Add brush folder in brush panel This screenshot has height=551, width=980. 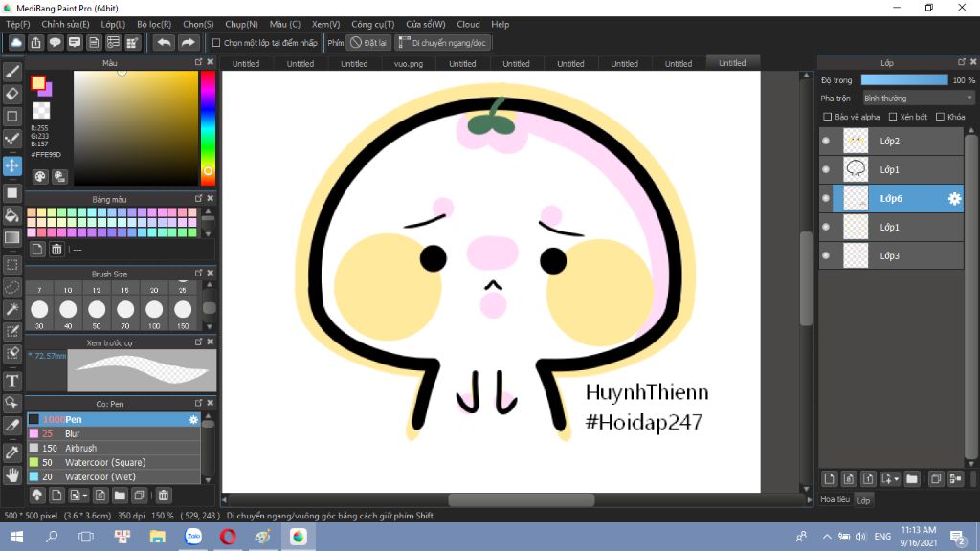tap(120, 496)
